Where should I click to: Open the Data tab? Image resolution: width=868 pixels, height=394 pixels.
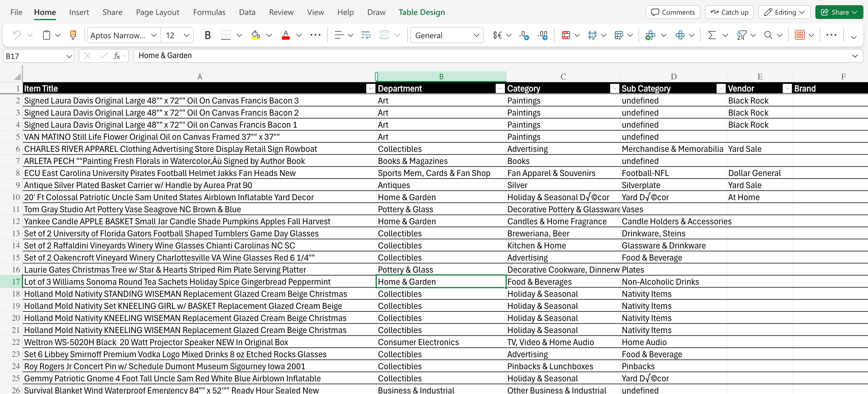(247, 12)
